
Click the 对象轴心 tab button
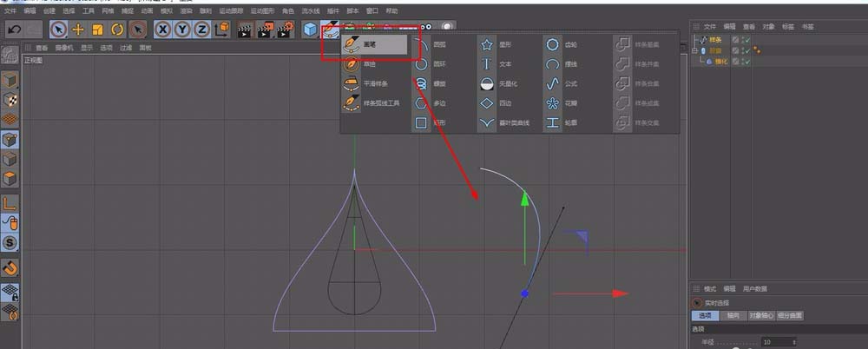[x=760, y=315]
